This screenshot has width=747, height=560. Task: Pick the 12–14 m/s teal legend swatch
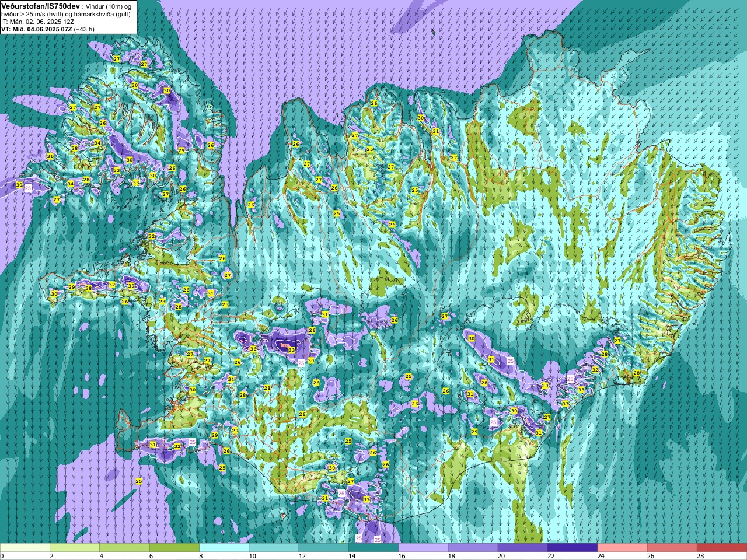click(x=324, y=548)
